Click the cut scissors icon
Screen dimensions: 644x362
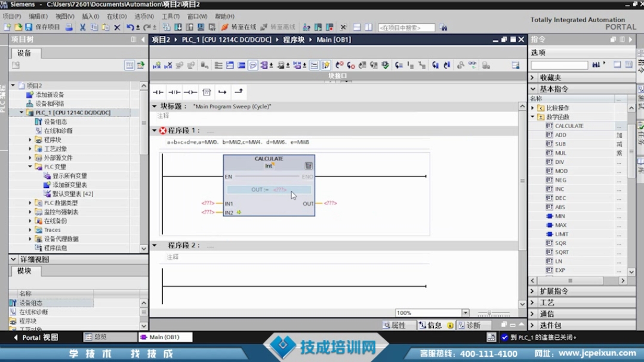(x=82, y=27)
